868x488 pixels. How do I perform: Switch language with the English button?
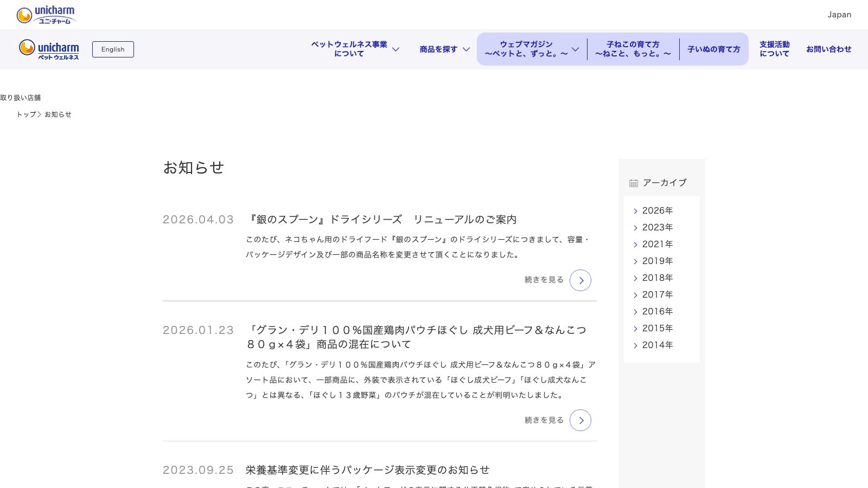tap(113, 49)
